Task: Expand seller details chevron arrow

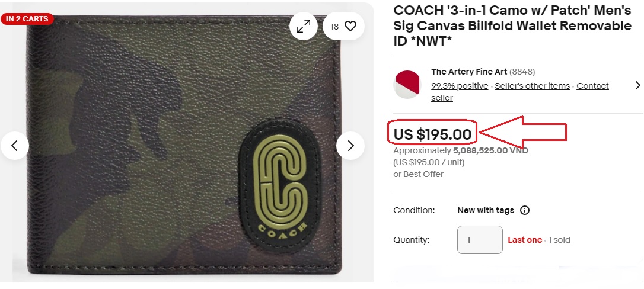Action: point(637,85)
